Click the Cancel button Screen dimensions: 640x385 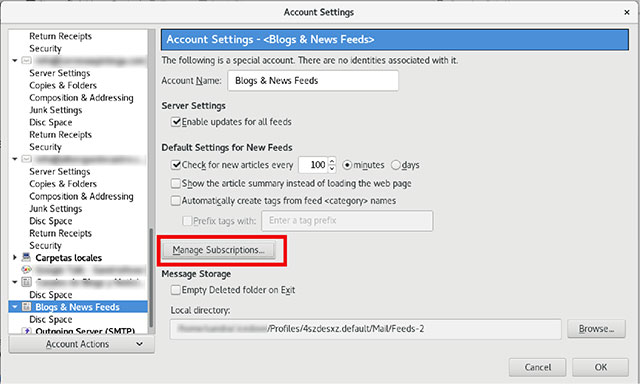pos(538,367)
